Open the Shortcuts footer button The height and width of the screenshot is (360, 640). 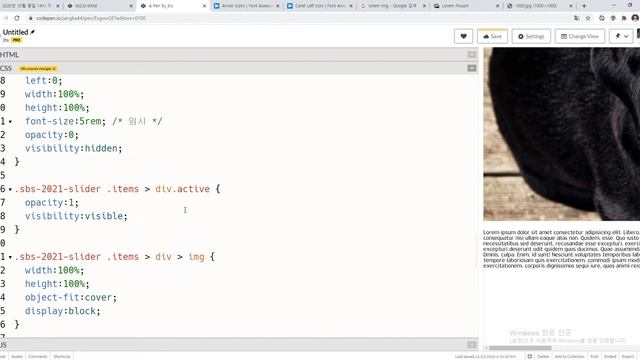[62, 356]
